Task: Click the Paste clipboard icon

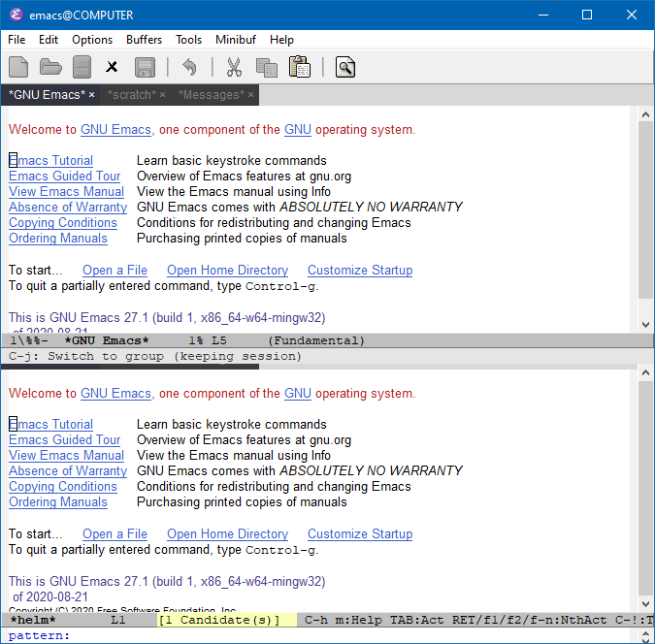Action: [300, 66]
